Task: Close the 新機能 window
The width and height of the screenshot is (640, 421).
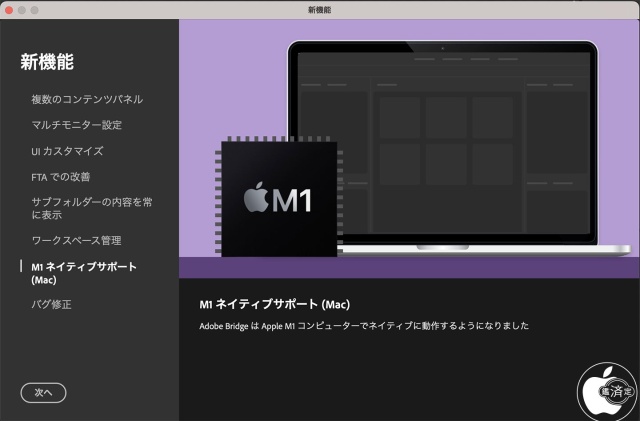Action: coord(9,10)
